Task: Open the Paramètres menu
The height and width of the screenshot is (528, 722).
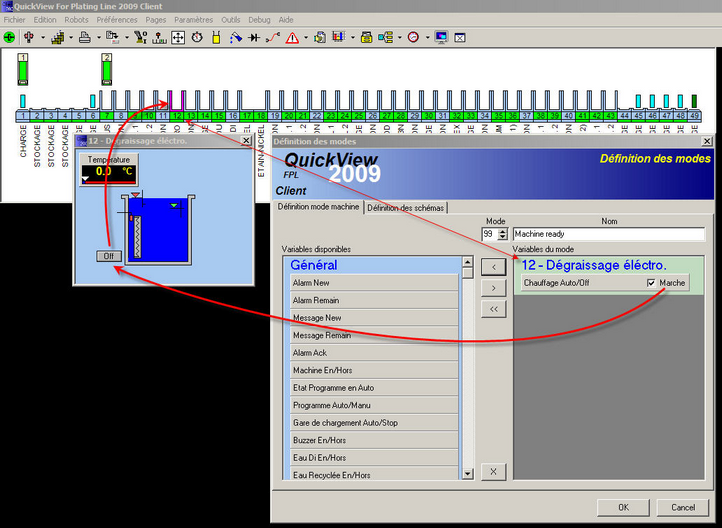Action: click(193, 20)
